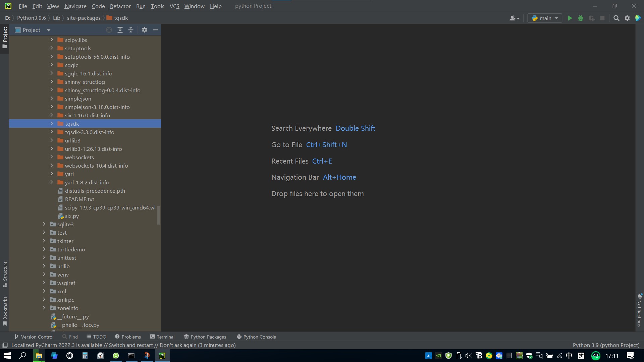
Task: Select the shinny_structlog folder
Action: (85, 82)
